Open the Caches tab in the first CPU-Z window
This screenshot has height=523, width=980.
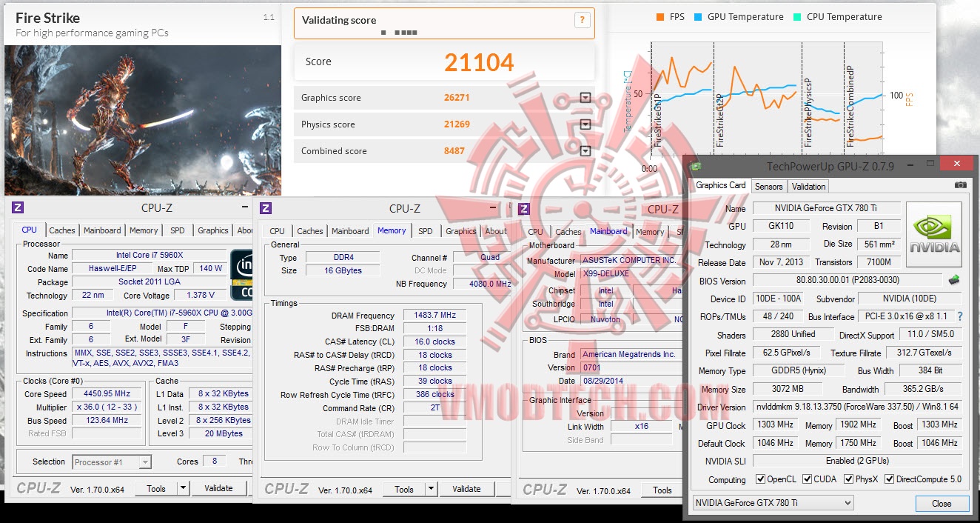62,230
